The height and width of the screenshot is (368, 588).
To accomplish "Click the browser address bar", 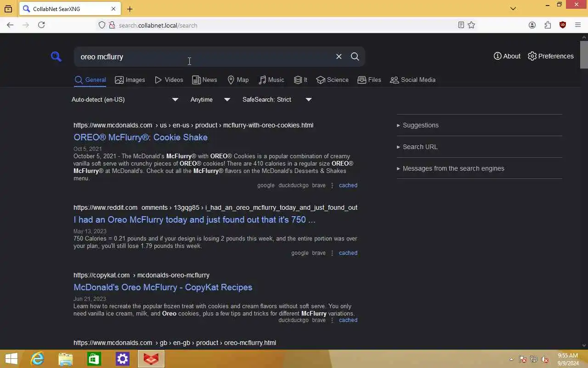I will (x=285, y=25).
